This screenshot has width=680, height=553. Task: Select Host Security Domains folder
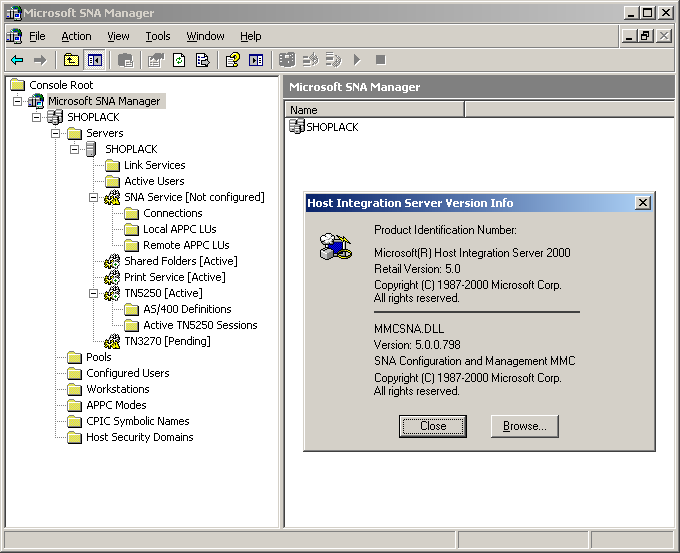click(140, 438)
